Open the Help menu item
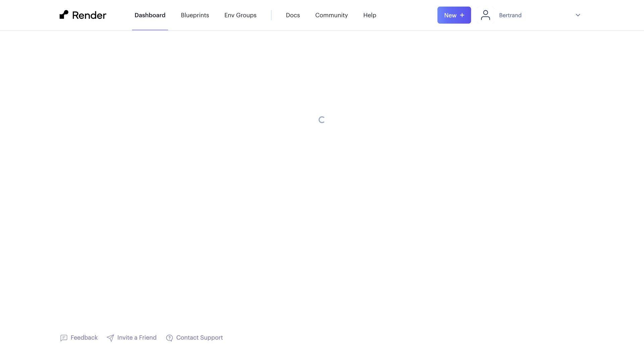Image resolution: width=644 pixels, height=356 pixels. pos(369,15)
